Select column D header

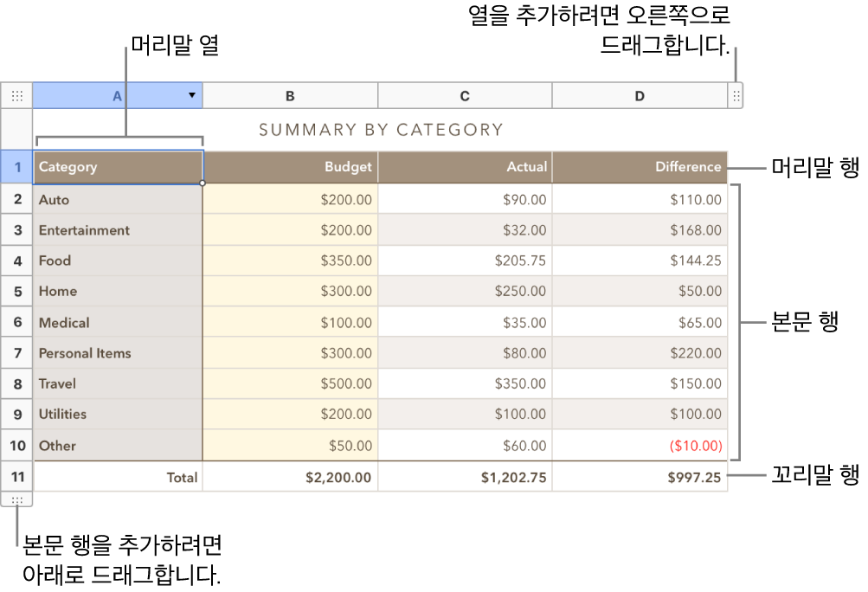coord(640,96)
